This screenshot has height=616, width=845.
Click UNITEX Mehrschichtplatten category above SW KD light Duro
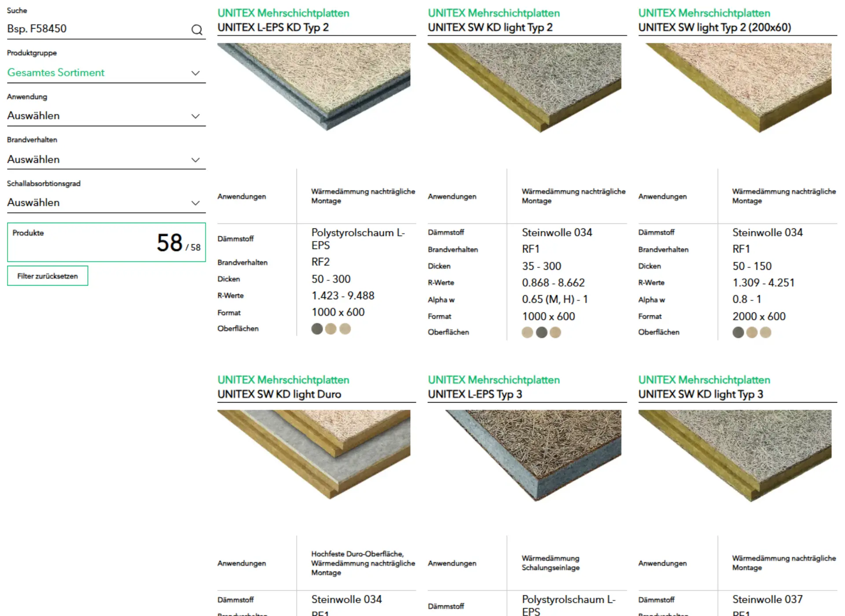coord(283,380)
